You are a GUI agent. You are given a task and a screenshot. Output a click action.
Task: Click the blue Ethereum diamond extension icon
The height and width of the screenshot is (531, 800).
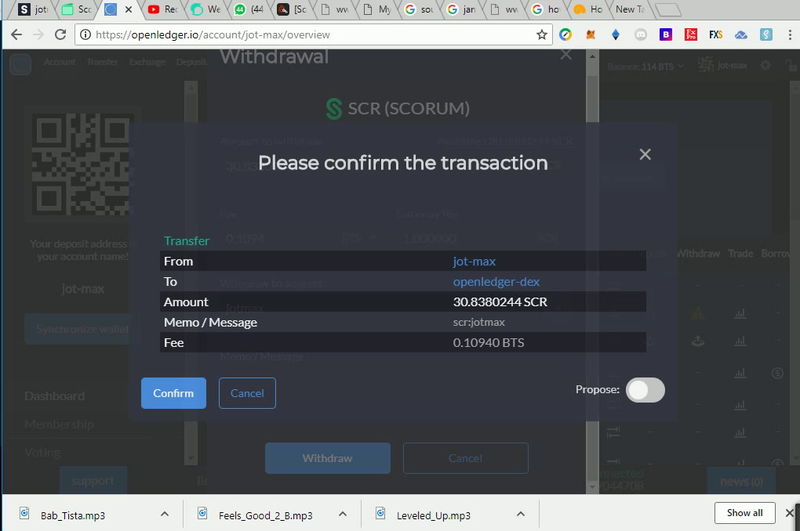(x=615, y=35)
